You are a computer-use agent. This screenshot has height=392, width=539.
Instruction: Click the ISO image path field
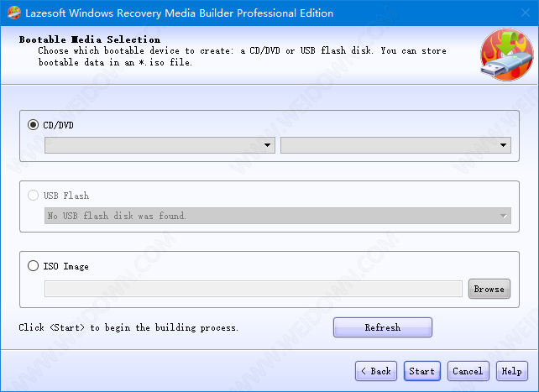point(253,289)
